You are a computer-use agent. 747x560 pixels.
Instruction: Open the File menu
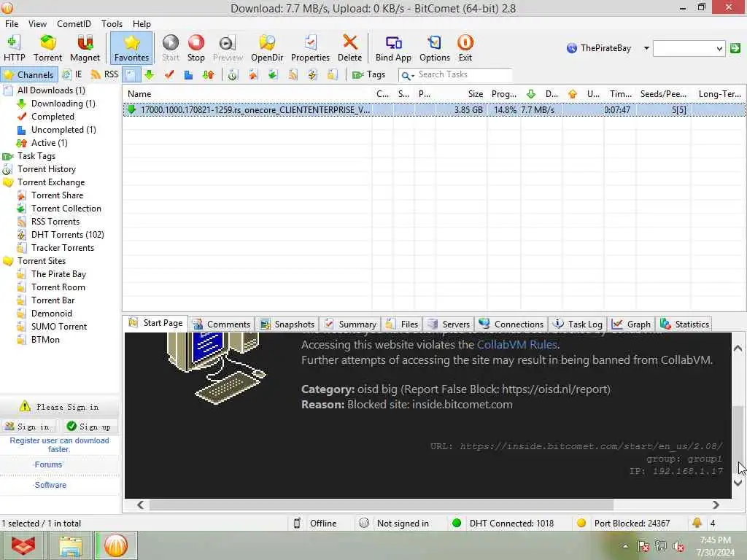tap(12, 24)
